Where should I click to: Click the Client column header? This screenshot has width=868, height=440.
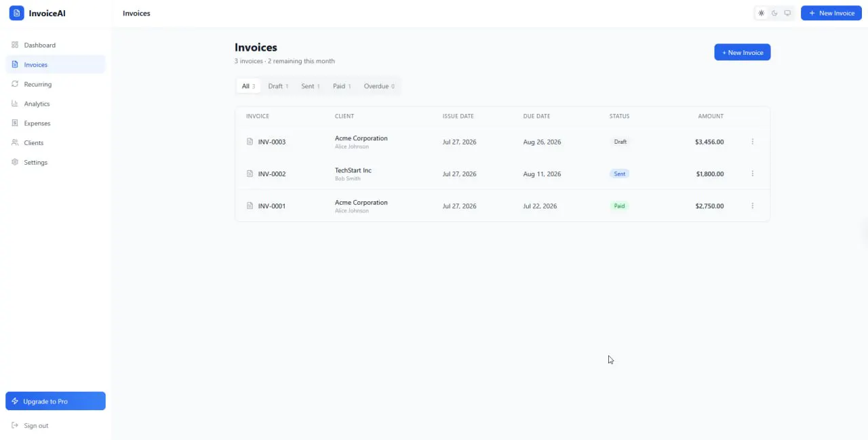pos(344,116)
